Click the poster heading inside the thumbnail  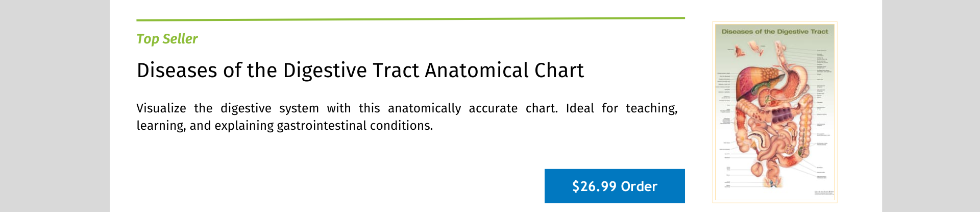pos(774,32)
